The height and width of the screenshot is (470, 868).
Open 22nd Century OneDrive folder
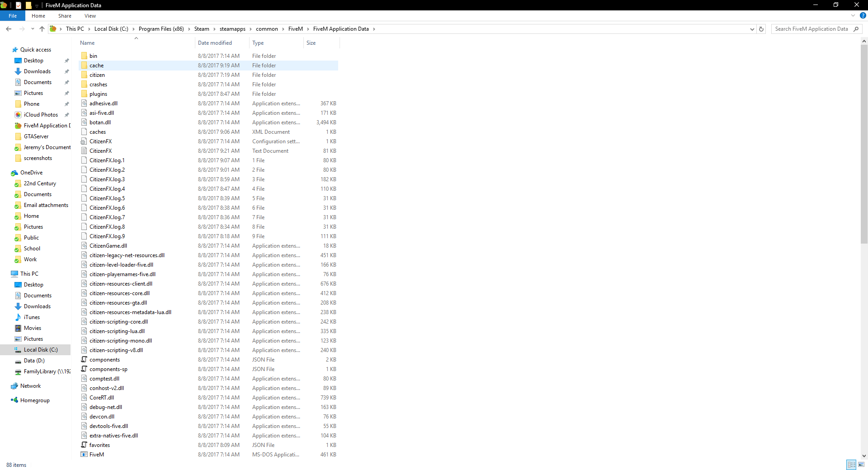40,183
